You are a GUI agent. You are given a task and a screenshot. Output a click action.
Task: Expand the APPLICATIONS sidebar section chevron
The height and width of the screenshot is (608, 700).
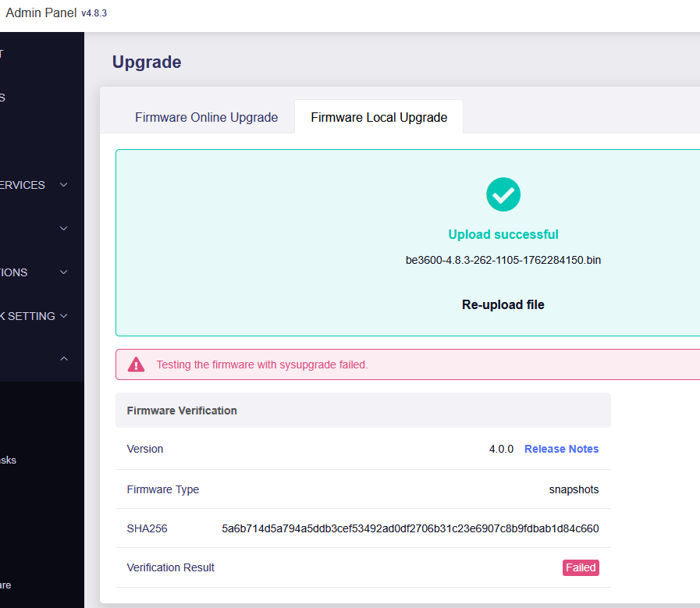[64, 272]
